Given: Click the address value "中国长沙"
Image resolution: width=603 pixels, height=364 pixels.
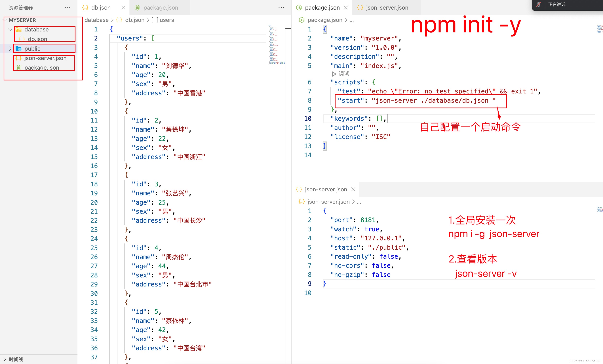Looking at the screenshot, I should point(189,220).
